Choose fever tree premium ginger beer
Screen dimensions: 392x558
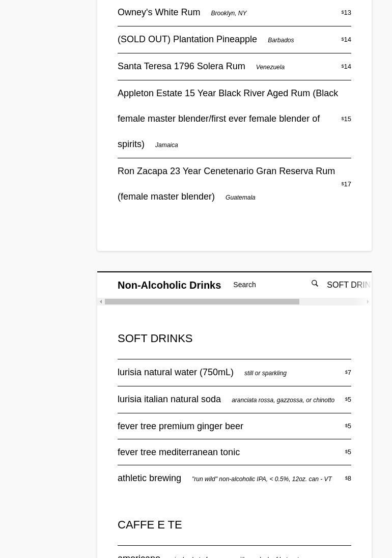(x=180, y=426)
